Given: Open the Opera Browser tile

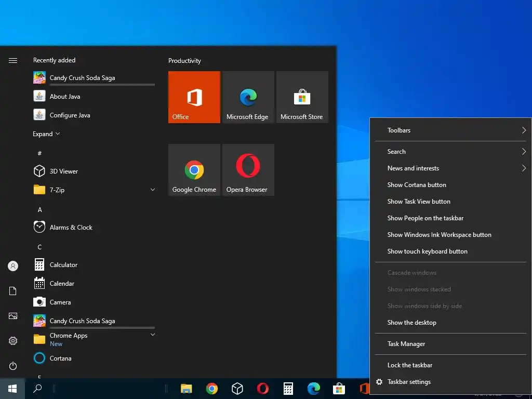Looking at the screenshot, I should click(248, 170).
